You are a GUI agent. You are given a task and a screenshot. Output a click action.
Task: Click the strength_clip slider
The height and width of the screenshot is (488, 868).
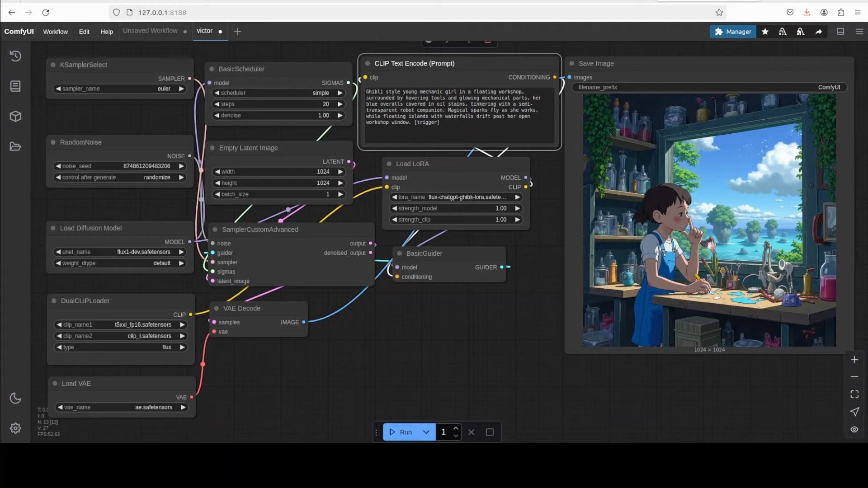[456, 220]
